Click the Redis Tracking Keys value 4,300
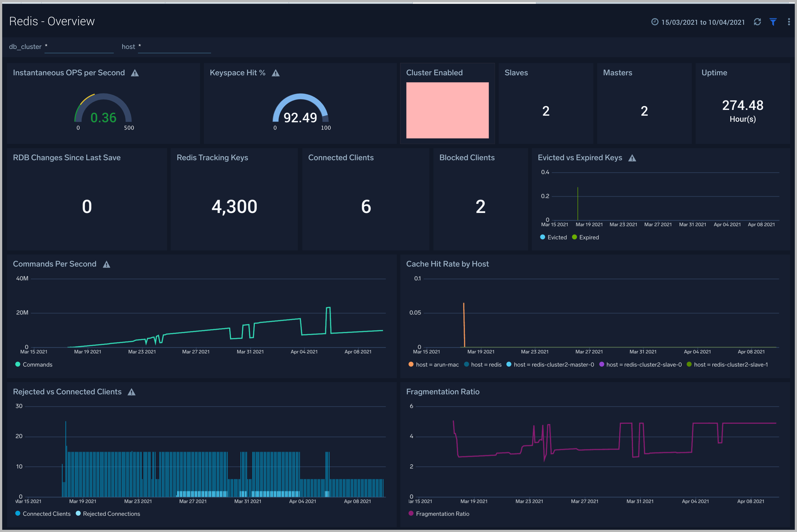797x532 pixels. pyautogui.click(x=234, y=207)
